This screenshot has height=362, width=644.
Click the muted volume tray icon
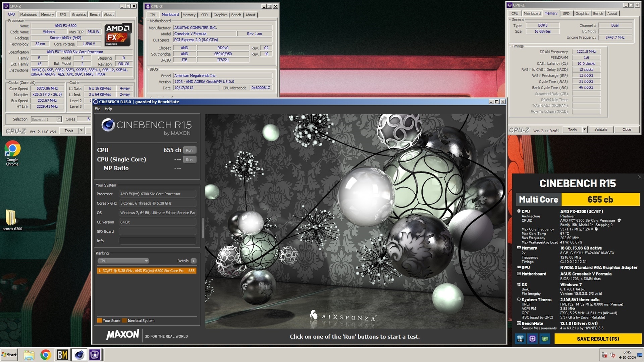click(613, 355)
